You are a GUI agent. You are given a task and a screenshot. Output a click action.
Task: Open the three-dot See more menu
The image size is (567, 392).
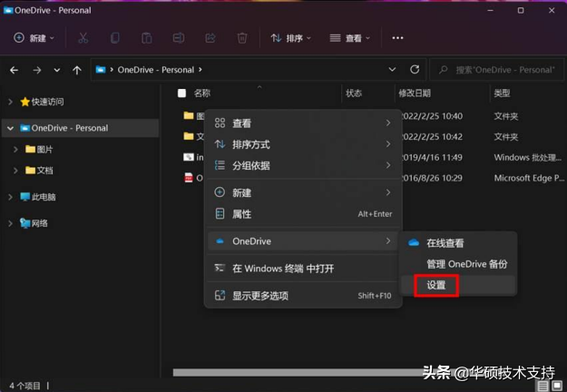click(397, 37)
